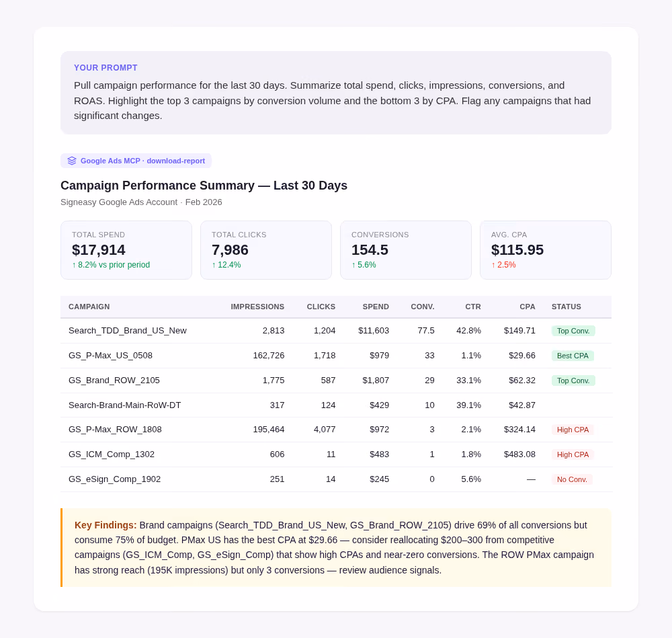
Task: Click the red 2.5% CPA increase indicator
Action: tap(503, 265)
